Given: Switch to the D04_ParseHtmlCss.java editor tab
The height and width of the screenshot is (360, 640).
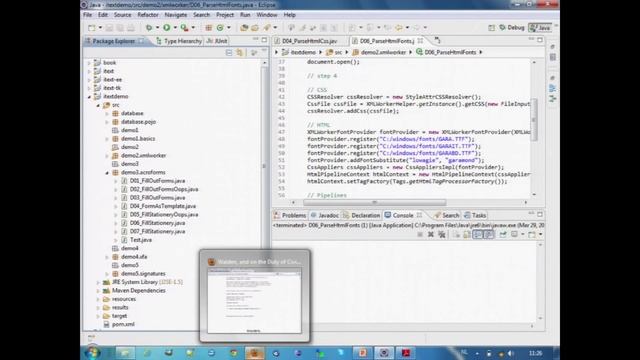Looking at the screenshot, I should 309,41.
